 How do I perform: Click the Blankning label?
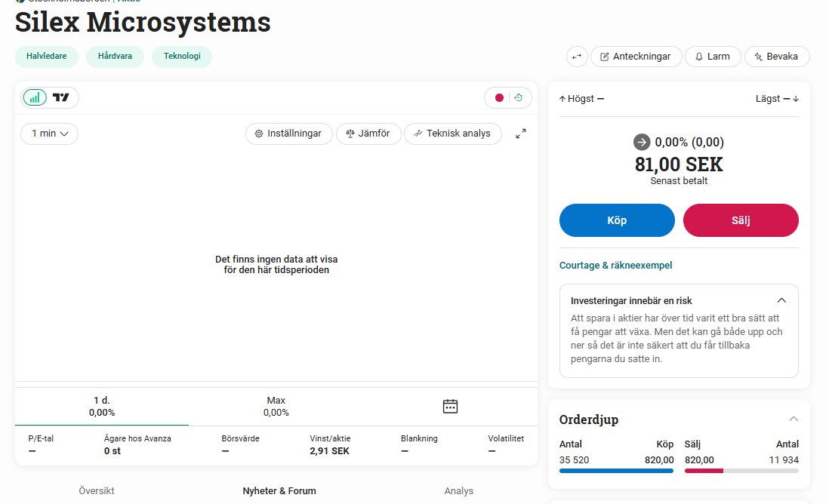[x=419, y=438]
